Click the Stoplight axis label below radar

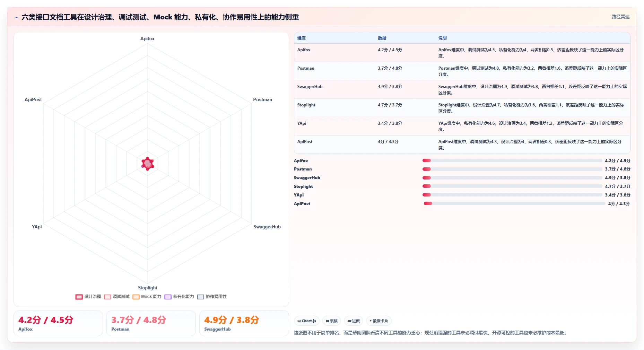click(148, 288)
